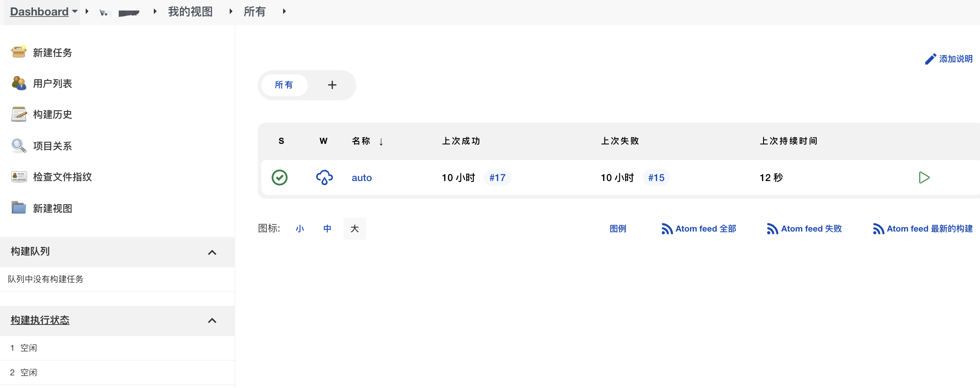Open the check file fingerprint icon

click(x=18, y=177)
